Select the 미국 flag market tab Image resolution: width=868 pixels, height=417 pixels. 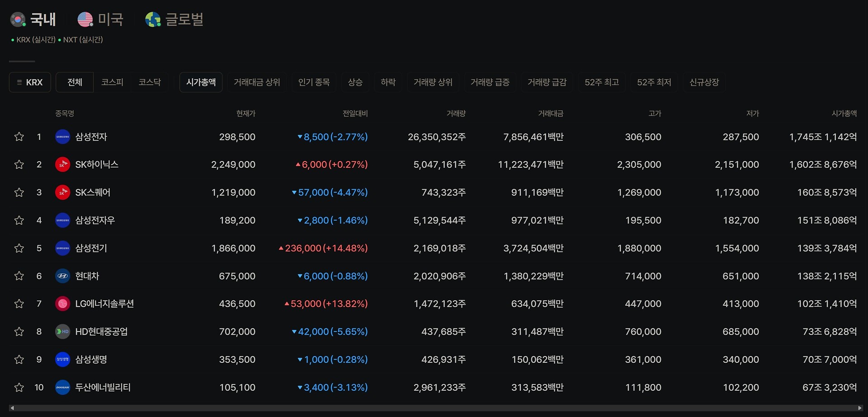100,19
